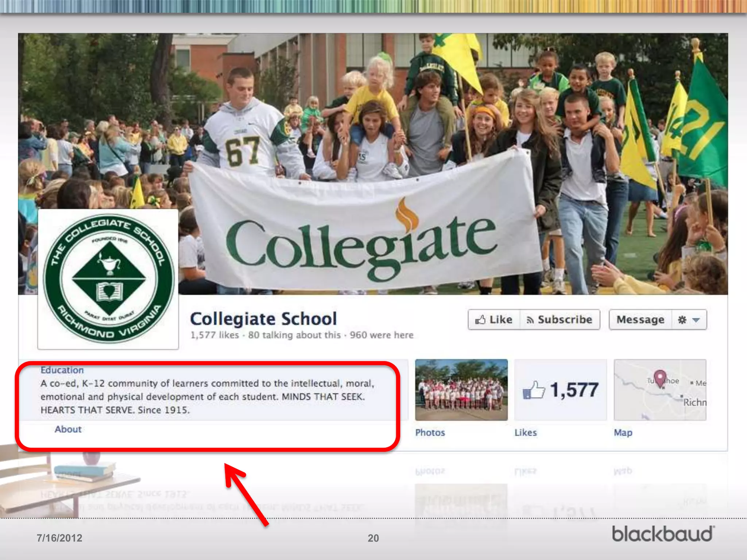Send a message with the Message button
This screenshot has height=560, width=747.
(640, 320)
